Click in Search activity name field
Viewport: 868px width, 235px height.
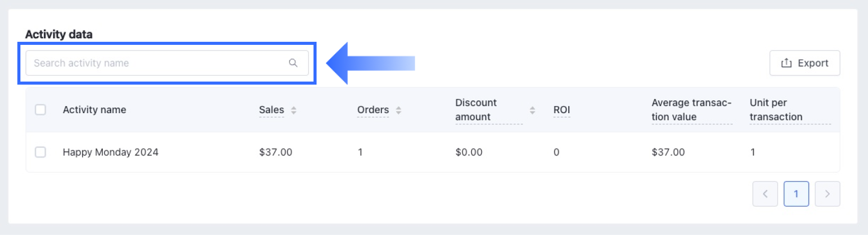(153, 63)
